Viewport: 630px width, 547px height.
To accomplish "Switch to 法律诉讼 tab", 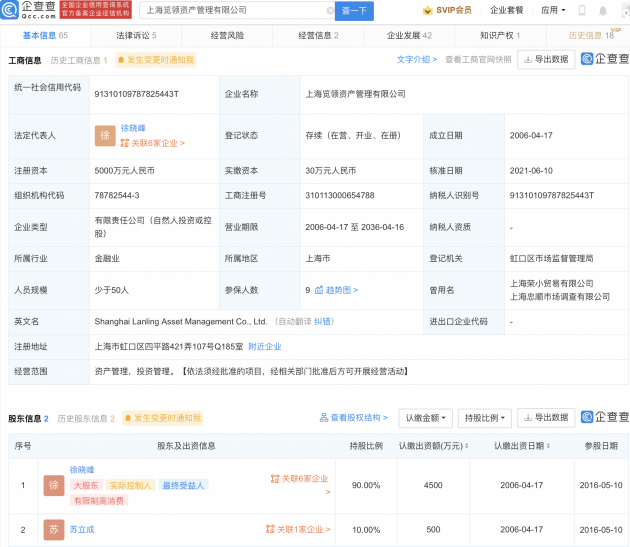I will point(136,35).
